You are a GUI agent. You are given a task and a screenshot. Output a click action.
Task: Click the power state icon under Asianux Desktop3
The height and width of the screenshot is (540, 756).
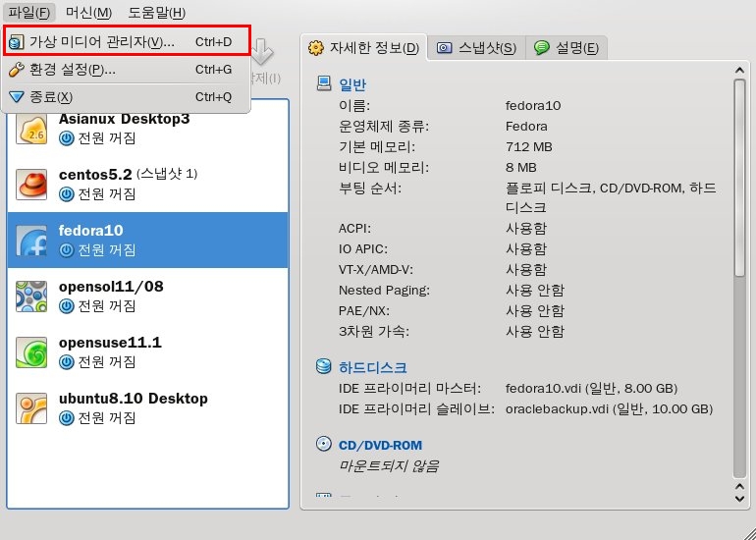tap(67, 138)
